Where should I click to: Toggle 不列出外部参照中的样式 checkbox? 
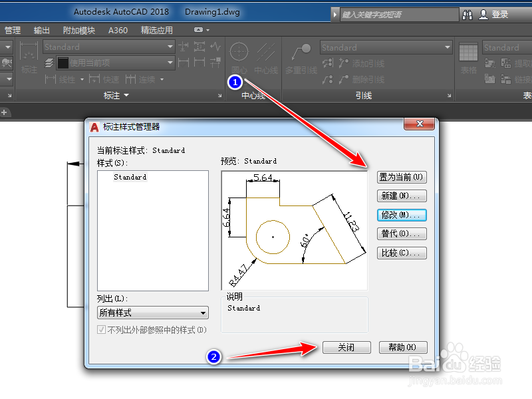[x=101, y=329]
